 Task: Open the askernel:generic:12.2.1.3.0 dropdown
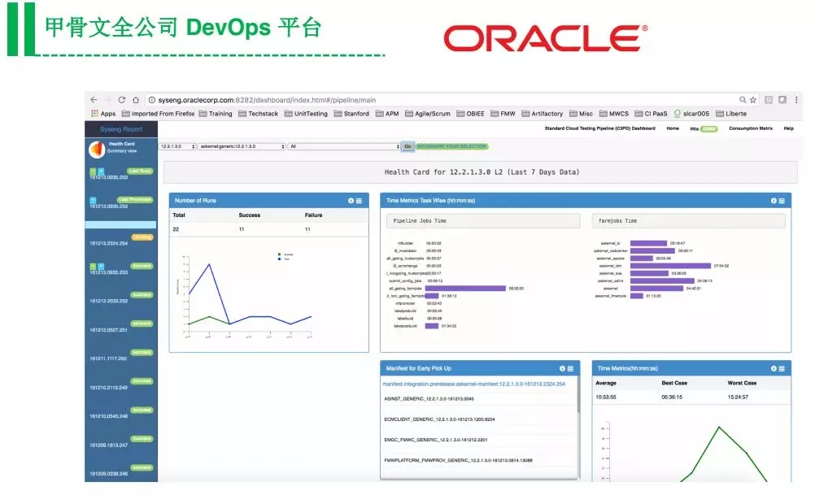pos(242,146)
